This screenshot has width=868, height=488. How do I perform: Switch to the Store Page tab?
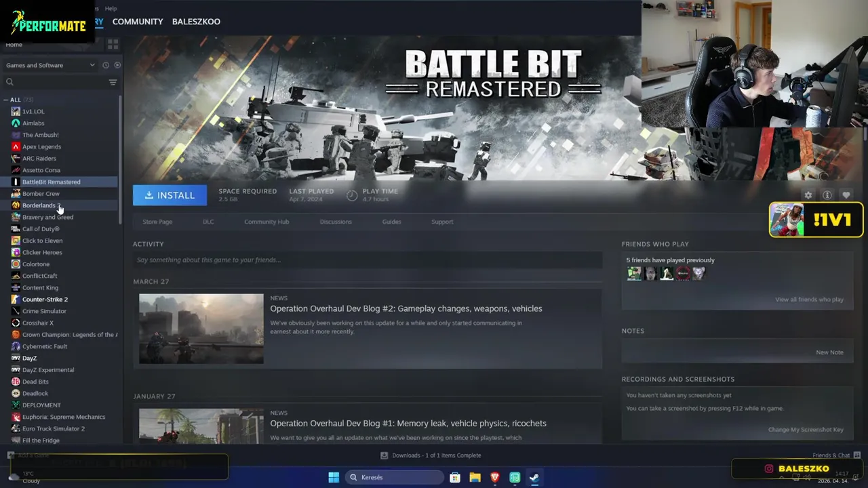[157, 222]
